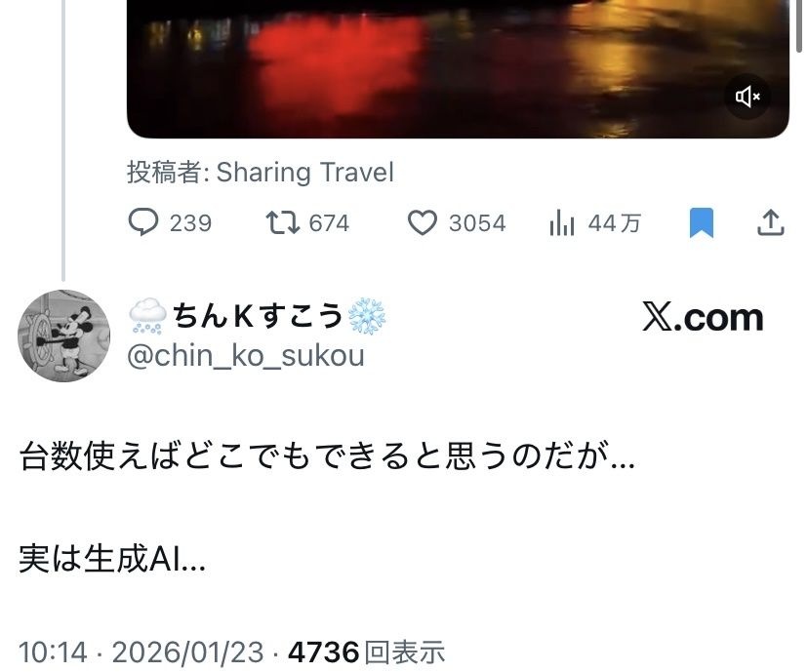Click the 4736 回表示 view count
Image resolution: width=808 pixels, height=672 pixels.
coord(366,652)
